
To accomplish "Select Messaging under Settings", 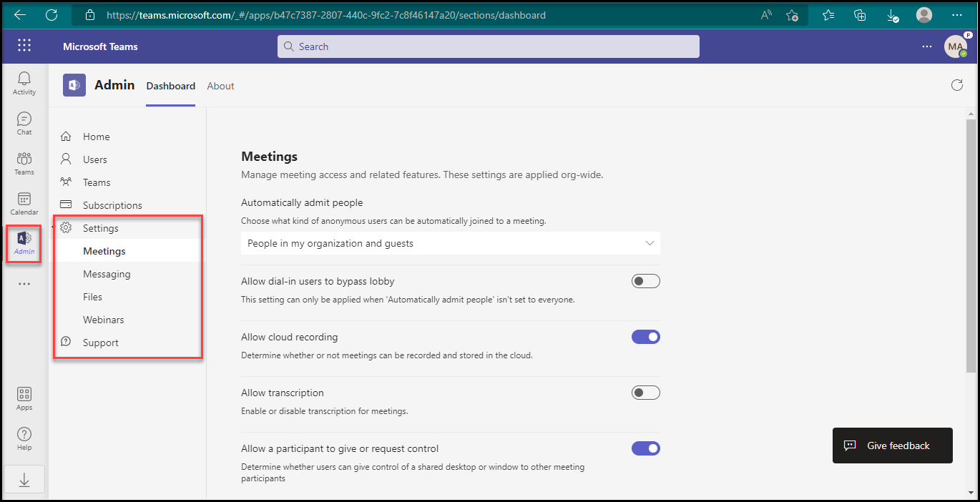I will click(x=107, y=274).
